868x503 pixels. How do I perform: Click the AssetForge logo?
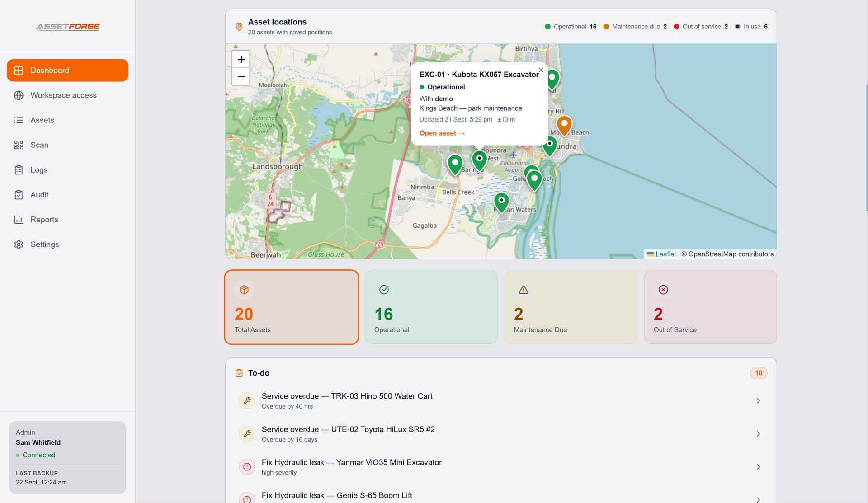click(68, 27)
